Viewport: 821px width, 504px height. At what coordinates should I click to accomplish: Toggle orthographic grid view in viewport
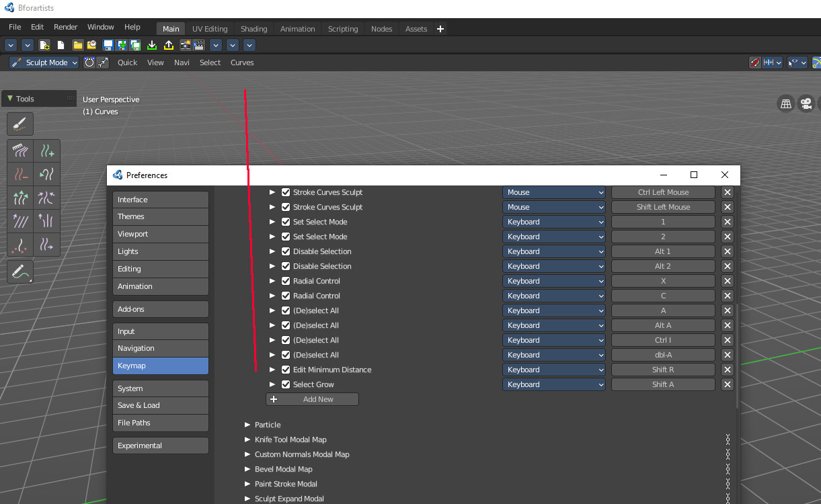[785, 103]
